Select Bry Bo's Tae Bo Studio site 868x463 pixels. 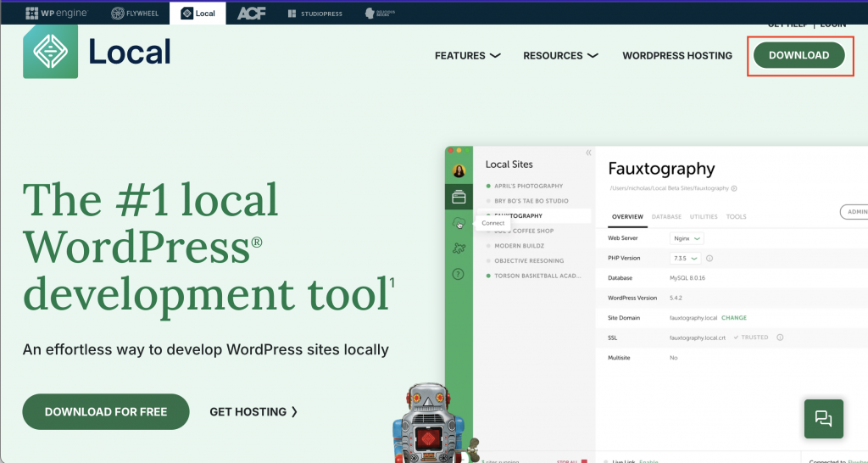click(x=531, y=201)
